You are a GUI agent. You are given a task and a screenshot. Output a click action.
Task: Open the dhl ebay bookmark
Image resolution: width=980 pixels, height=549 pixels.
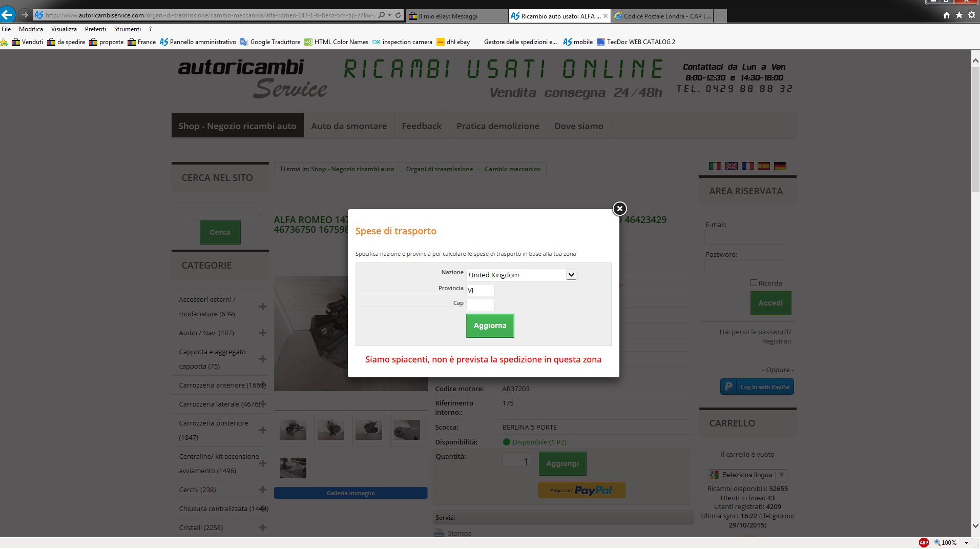pyautogui.click(x=453, y=42)
